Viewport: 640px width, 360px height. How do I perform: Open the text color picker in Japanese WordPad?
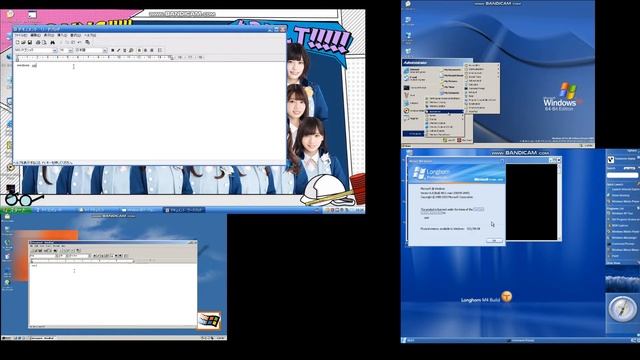131,50
